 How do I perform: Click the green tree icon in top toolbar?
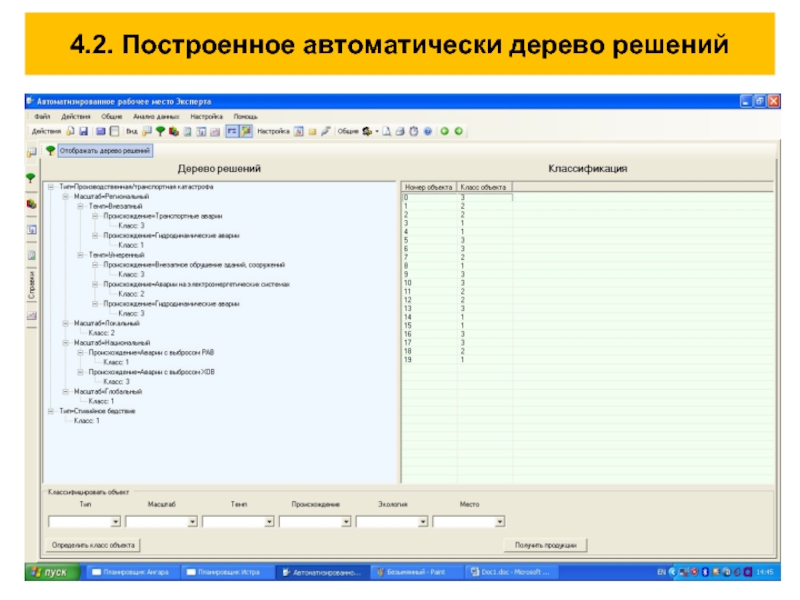[161, 131]
